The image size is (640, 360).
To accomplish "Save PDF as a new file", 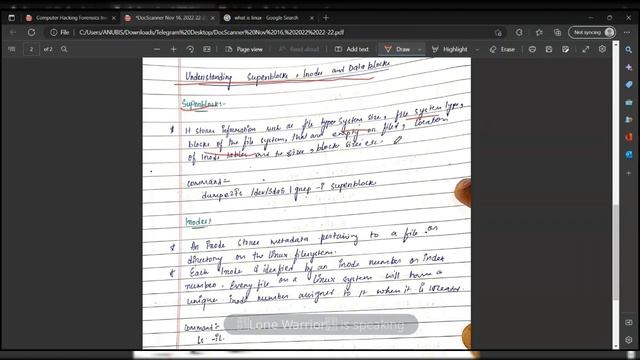I will point(565,49).
